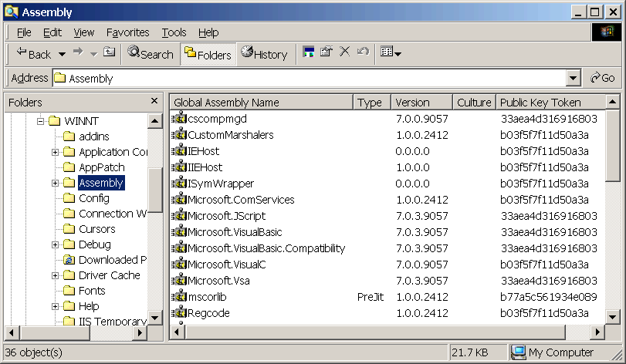
Task: Sort by Public Key Token column
Action: pyautogui.click(x=550, y=103)
